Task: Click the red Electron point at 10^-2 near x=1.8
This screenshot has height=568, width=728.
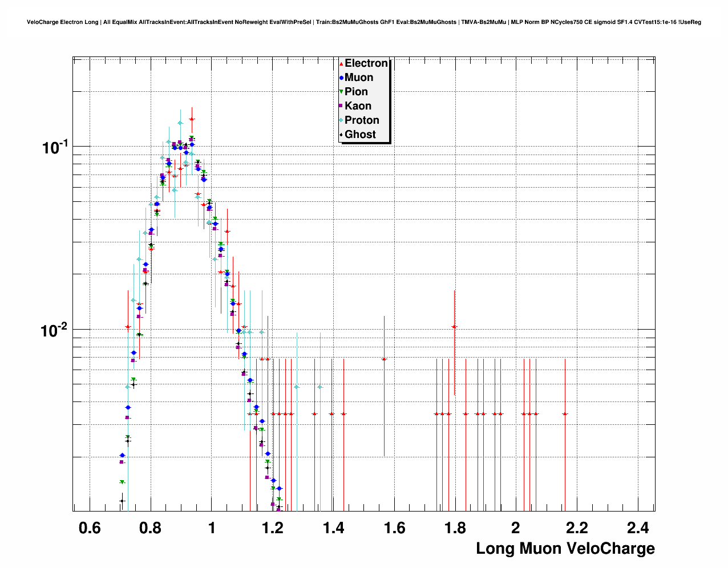Action: click(454, 327)
